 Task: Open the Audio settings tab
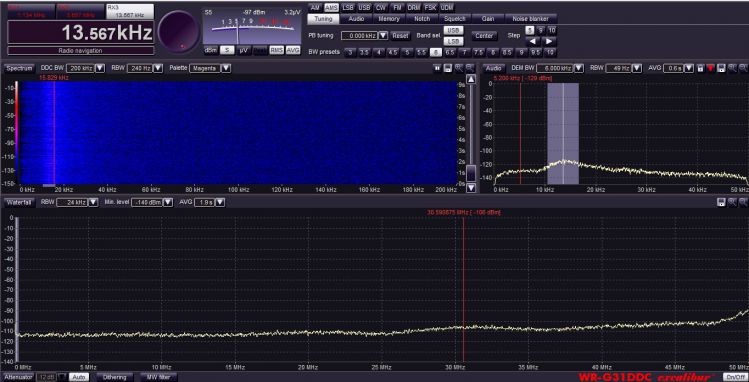pyautogui.click(x=356, y=19)
